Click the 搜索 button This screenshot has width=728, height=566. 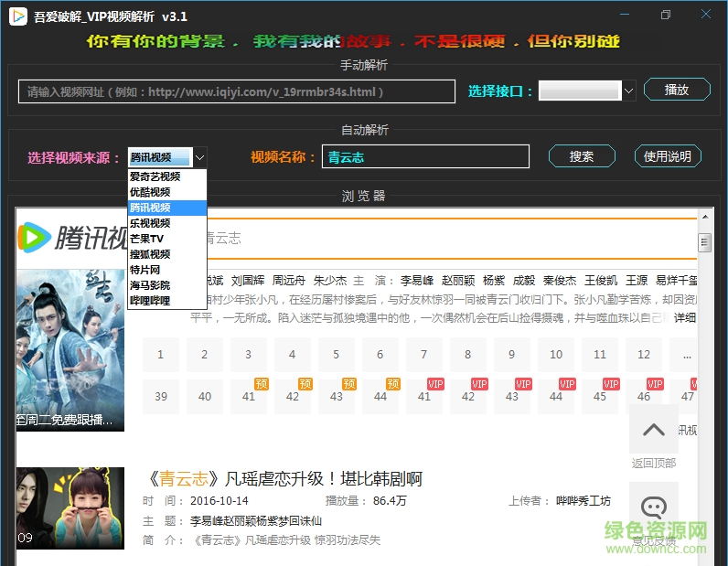tap(582, 156)
